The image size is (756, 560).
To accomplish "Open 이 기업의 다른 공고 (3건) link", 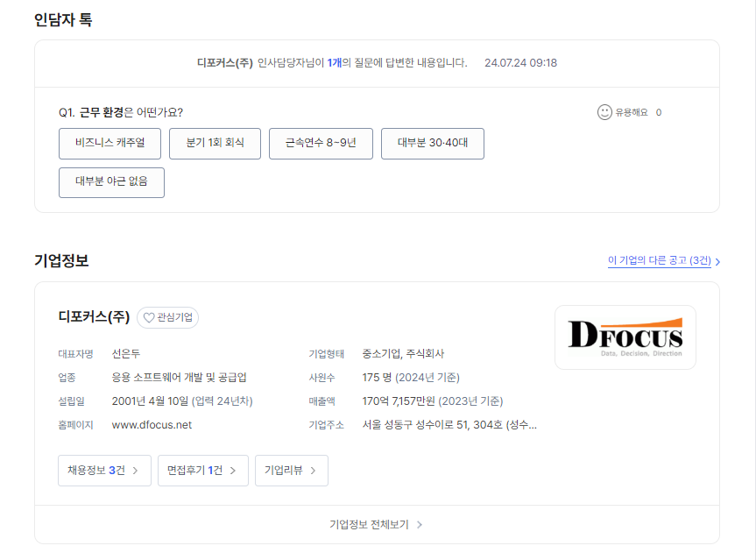I will 659,260.
